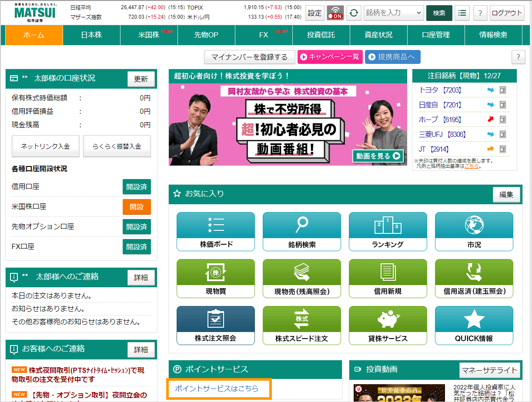
Task: Click the 提携商品へ blue button
Action: pos(393,57)
